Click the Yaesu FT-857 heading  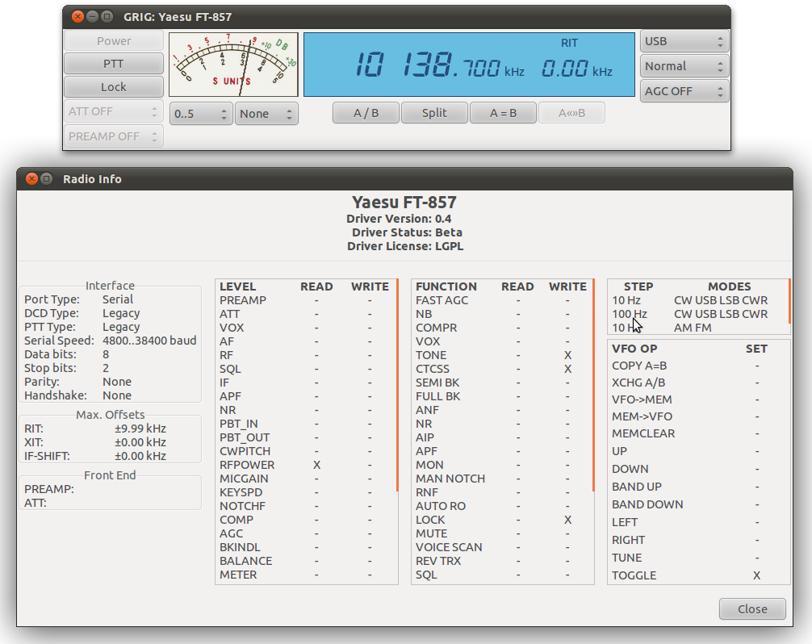pos(404,202)
